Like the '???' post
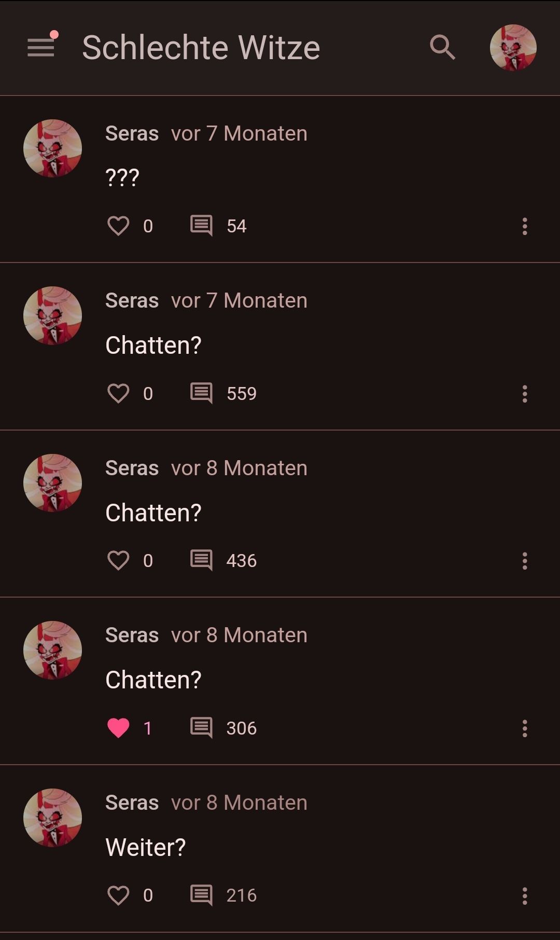 (x=118, y=226)
